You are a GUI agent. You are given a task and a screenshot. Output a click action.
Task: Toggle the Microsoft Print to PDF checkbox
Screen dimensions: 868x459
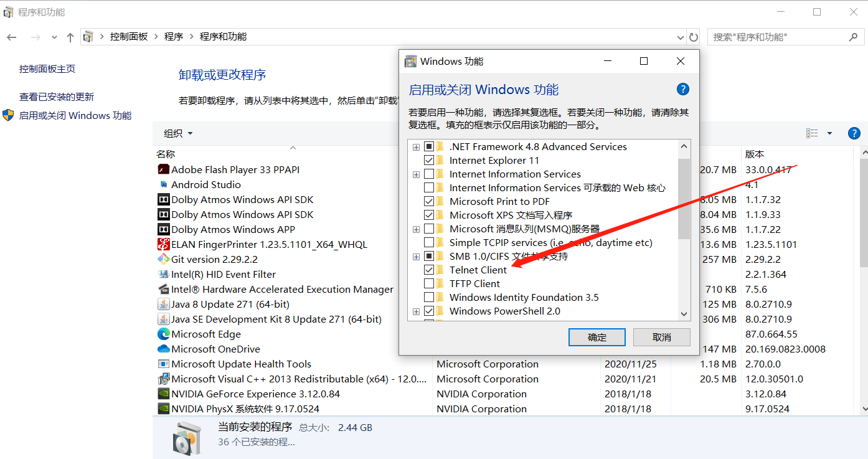click(x=429, y=202)
